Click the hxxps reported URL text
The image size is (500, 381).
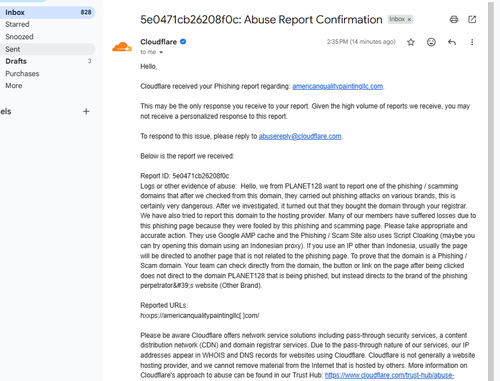[200, 315]
